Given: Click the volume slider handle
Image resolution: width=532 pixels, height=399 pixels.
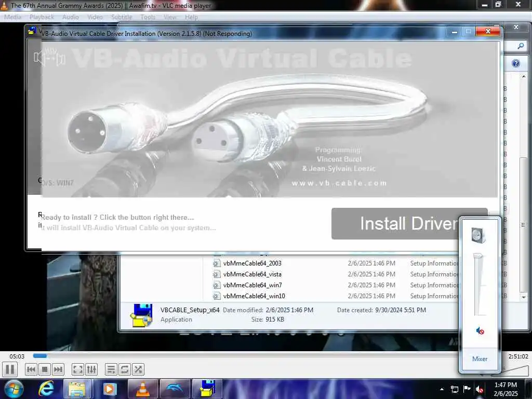Looking at the screenshot, I should pos(478,255).
